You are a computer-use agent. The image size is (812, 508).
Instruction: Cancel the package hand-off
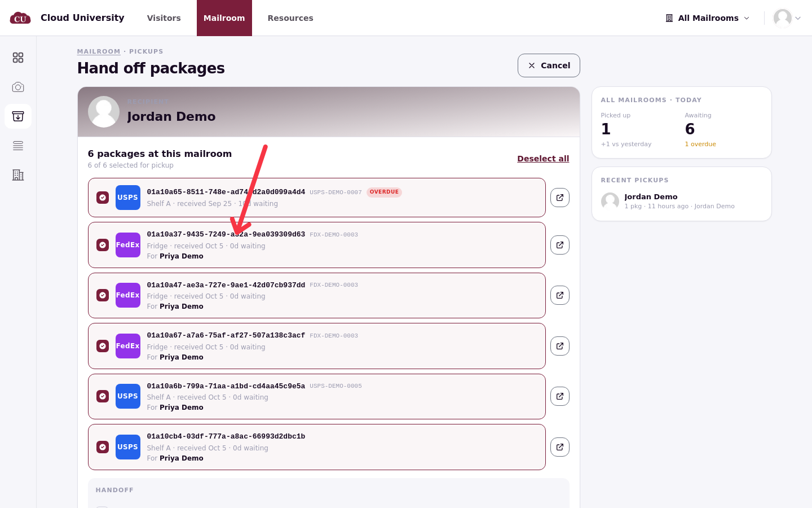(549, 65)
